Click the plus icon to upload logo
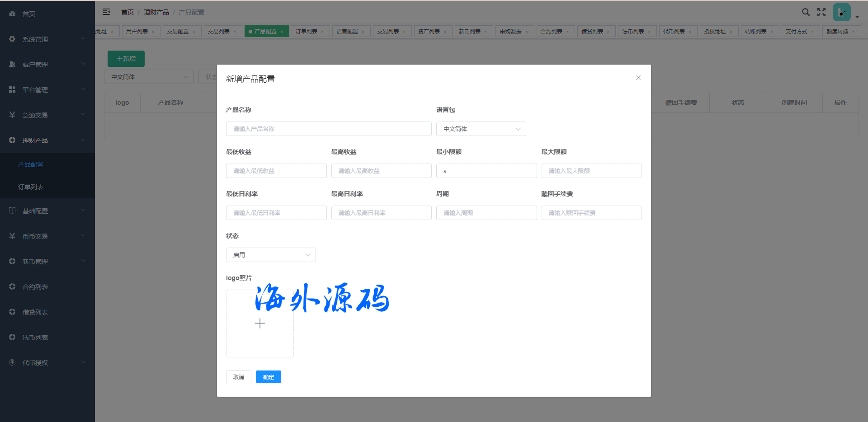 coord(260,324)
